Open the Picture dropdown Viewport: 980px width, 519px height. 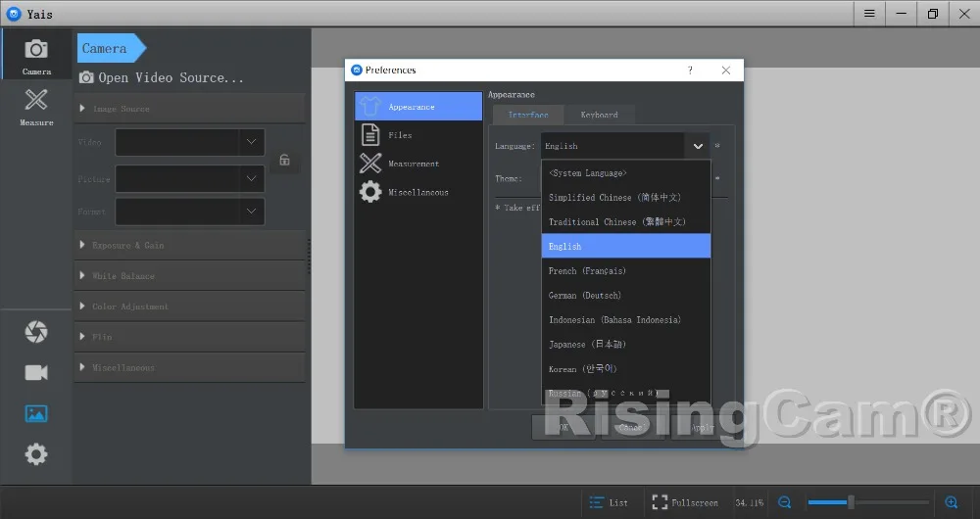(x=190, y=178)
